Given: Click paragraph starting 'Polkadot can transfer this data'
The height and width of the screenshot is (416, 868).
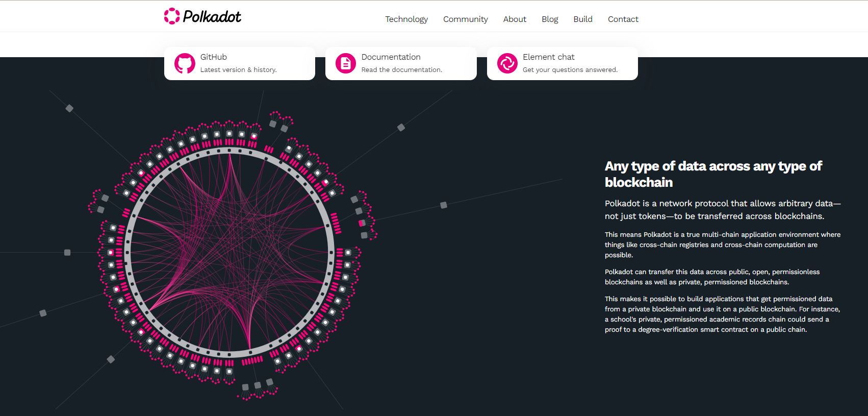Looking at the screenshot, I should (712, 277).
